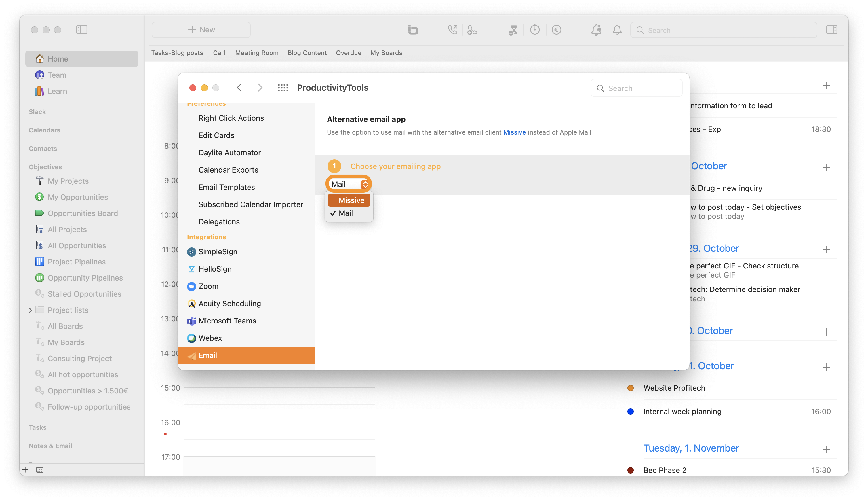Click the contact with phone icon in toolbar
Viewport: 868px width, 500px height.
coord(472,30)
